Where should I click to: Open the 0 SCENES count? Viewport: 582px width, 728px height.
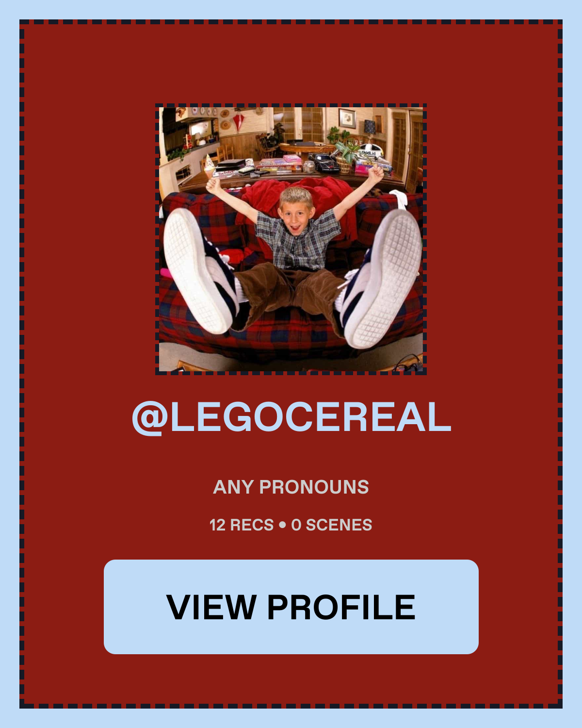332,525
